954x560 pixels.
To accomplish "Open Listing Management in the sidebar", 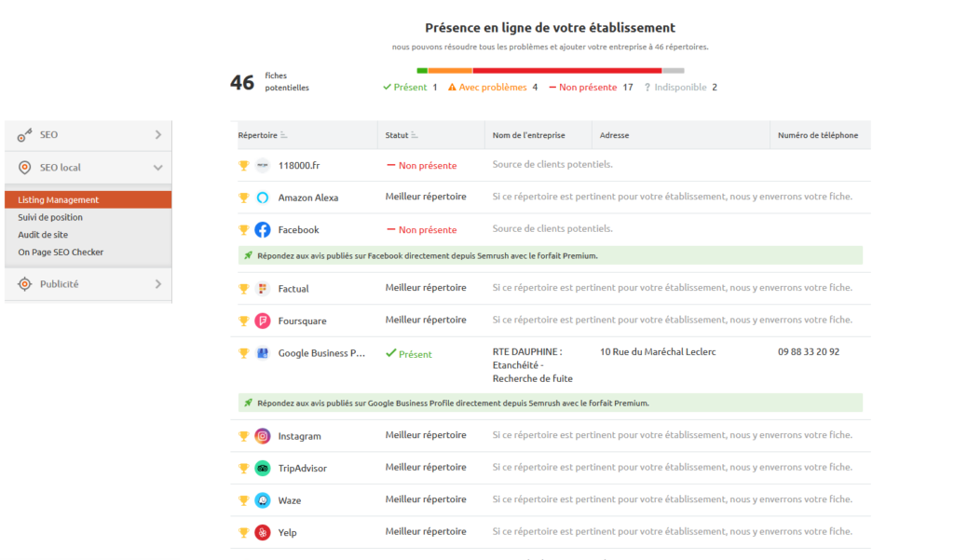I will pyautogui.click(x=59, y=199).
